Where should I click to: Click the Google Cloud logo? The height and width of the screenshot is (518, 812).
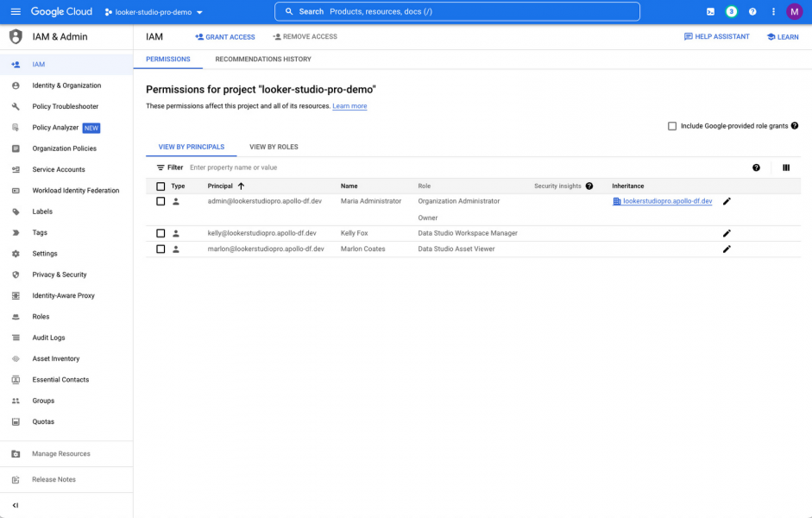tap(61, 11)
